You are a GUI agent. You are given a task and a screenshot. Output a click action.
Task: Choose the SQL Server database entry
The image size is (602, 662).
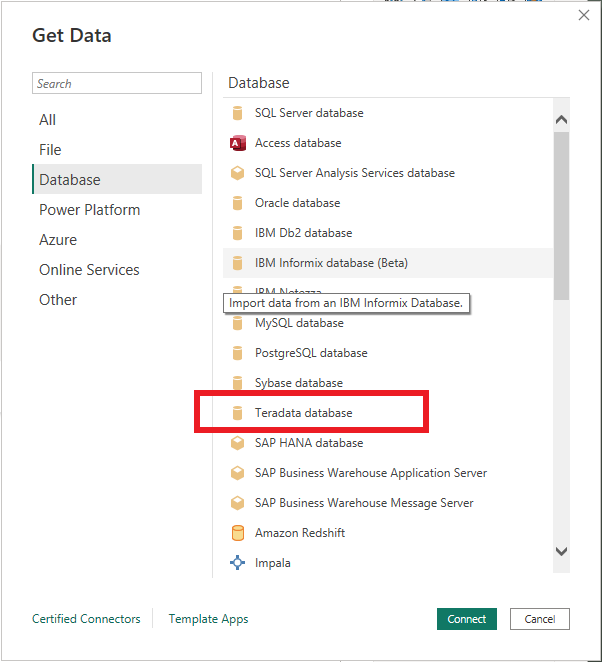click(x=388, y=113)
